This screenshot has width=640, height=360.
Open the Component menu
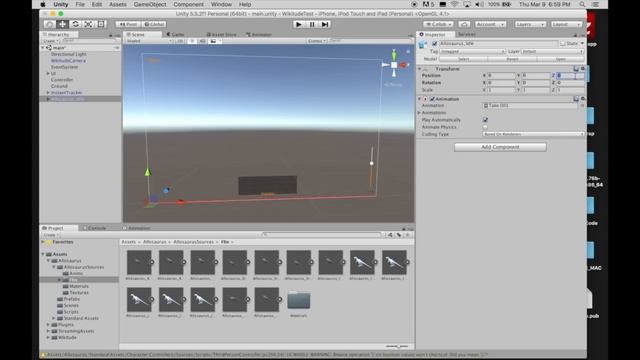point(188,4)
